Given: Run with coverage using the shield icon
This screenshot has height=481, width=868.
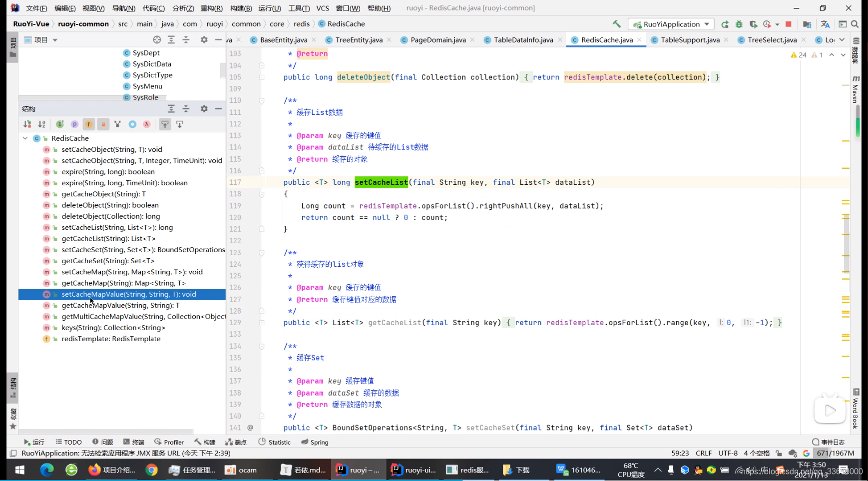Looking at the screenshot, I should click(x=753, y=24).
